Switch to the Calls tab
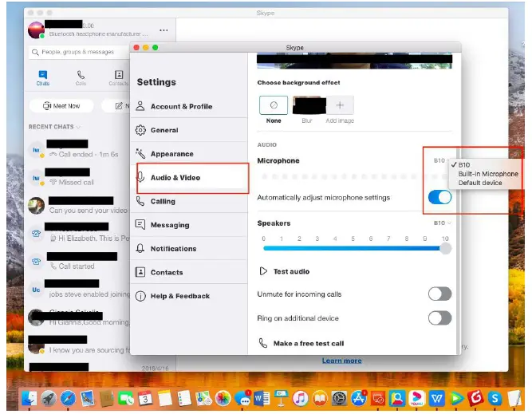The width and height of the screenshot is (532, 414). point(81,77)
